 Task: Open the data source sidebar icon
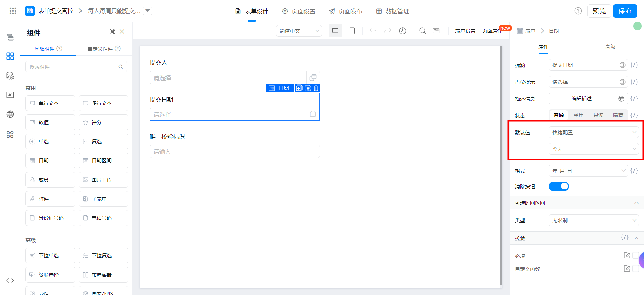pyautogui.click(x=10, y=76)
